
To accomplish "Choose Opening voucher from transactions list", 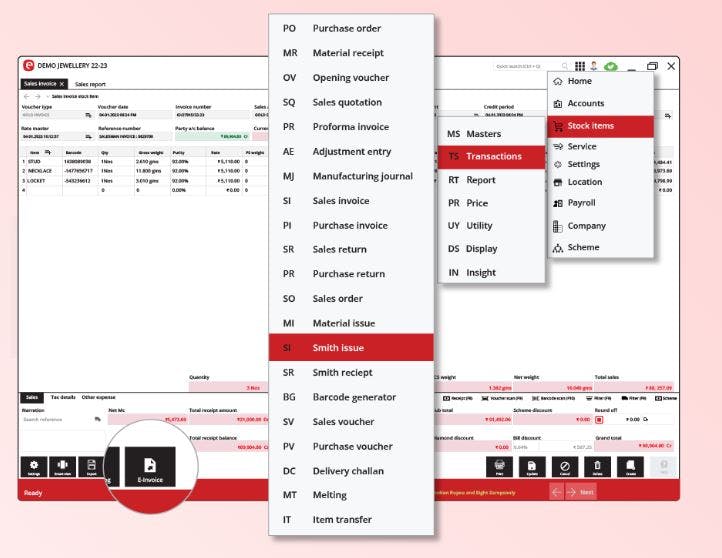I will pyautogui.click(x=351, y=78).
